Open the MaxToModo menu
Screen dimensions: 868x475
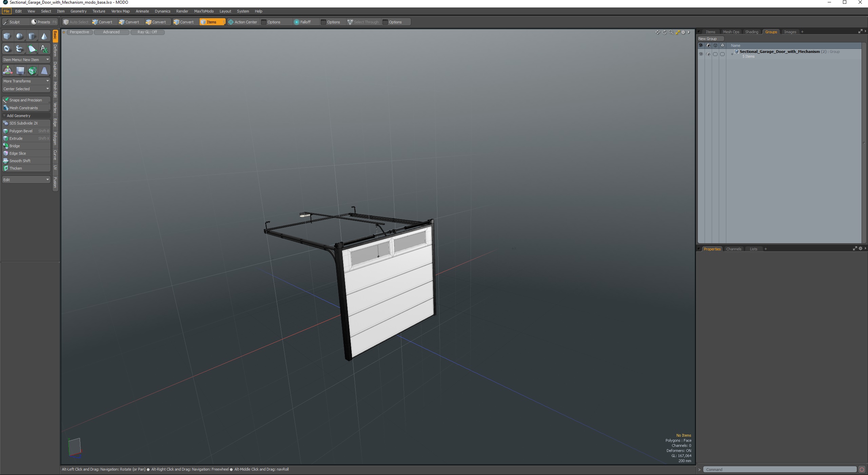click(204, 11)
